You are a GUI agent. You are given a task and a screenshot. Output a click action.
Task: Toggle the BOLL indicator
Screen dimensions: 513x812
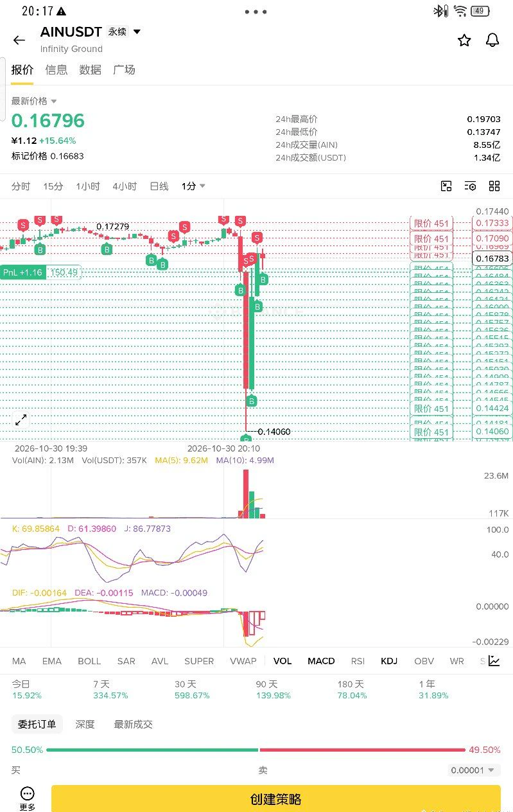pyautogui.click(x=89, y=661)
